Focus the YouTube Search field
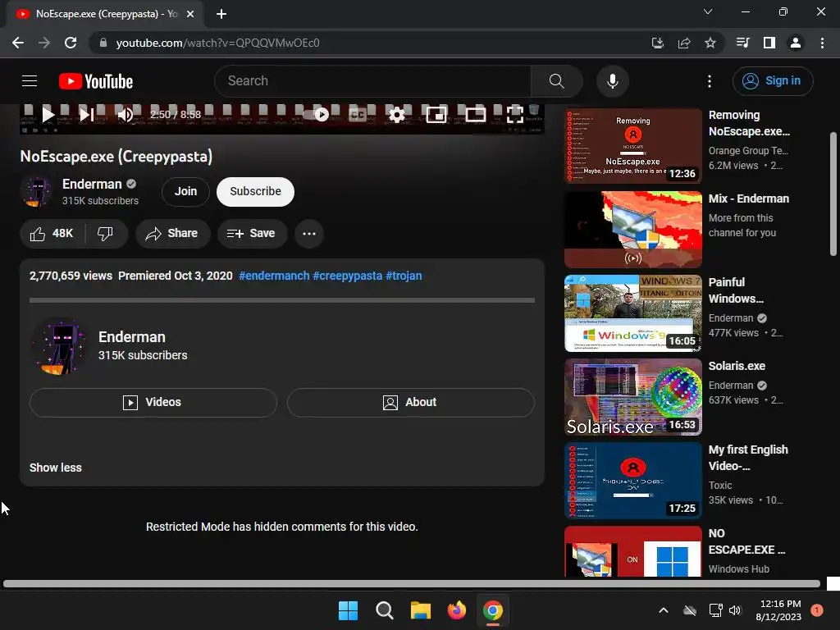This screenshot has width=840, height=630. (372, 81)
